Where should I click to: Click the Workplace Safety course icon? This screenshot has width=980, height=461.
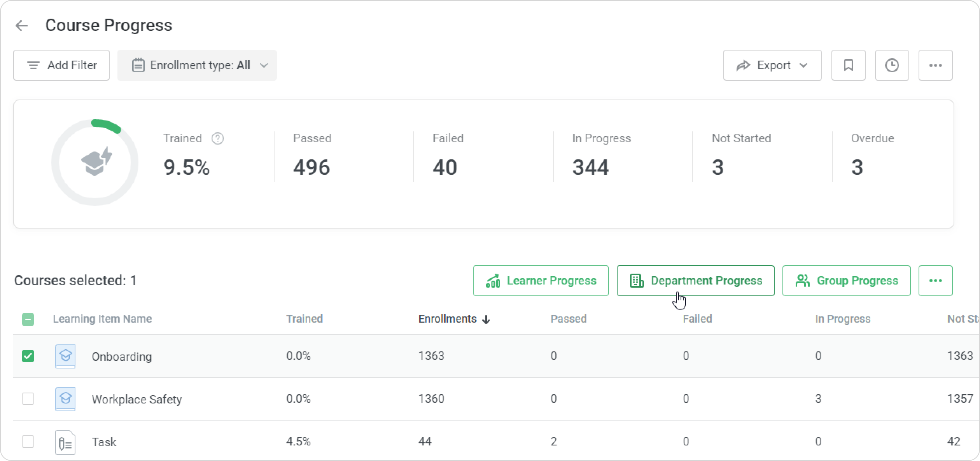(65, 399)
